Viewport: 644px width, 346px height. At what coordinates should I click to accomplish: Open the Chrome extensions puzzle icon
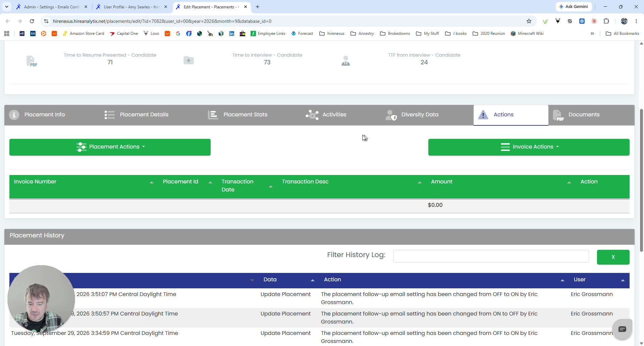(x=606, y=21)
